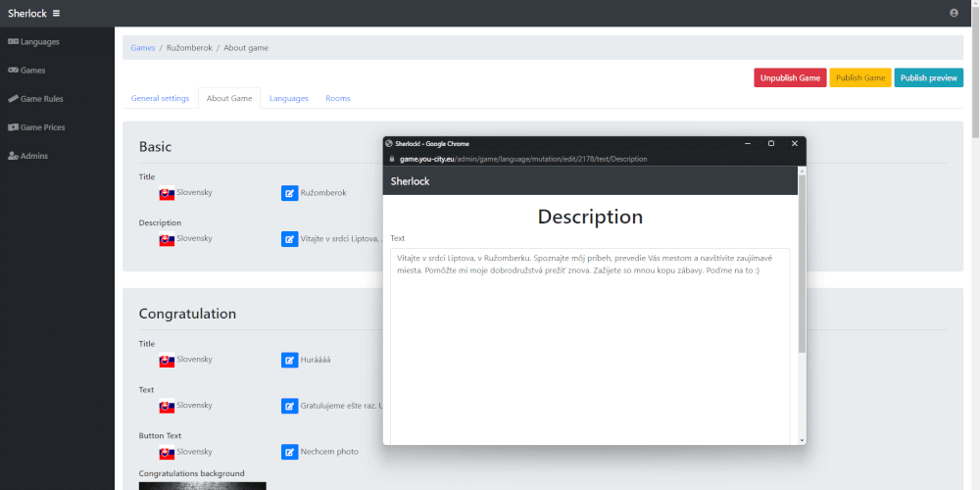
Task: Open Game Prices in sidebar
Action: (42, 127)
